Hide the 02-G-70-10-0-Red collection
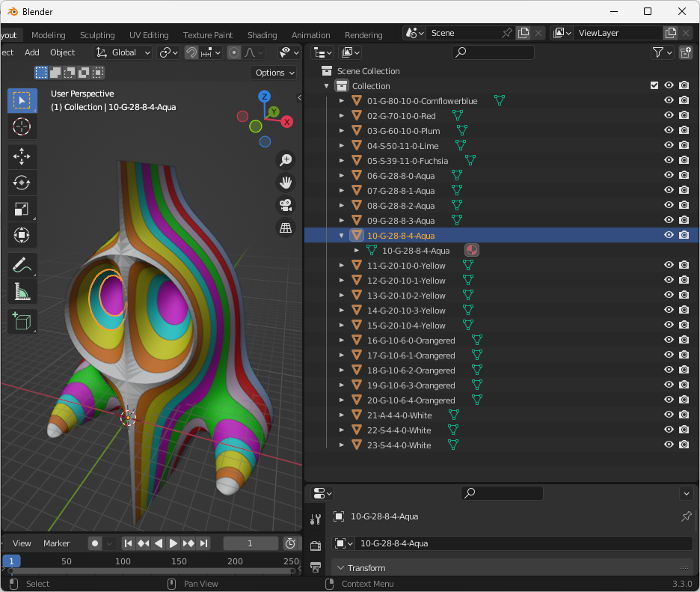The height and width of the screenshot is (592, 700). 668,115
